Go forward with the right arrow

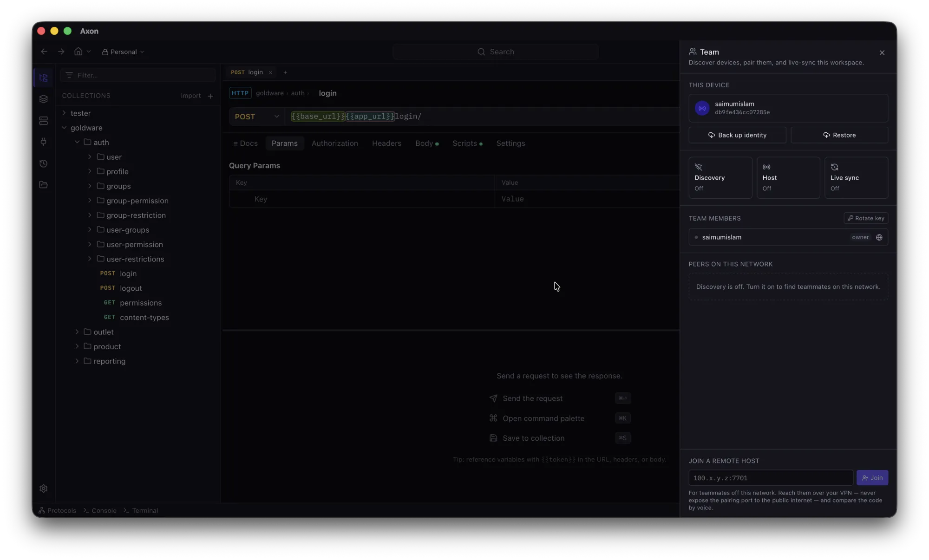pos(61,52)
